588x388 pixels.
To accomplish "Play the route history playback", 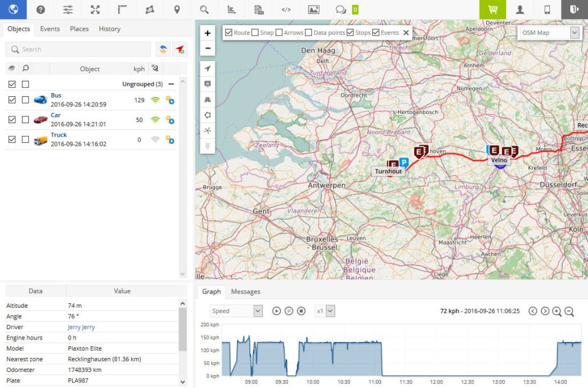I will tap(277, 311).
